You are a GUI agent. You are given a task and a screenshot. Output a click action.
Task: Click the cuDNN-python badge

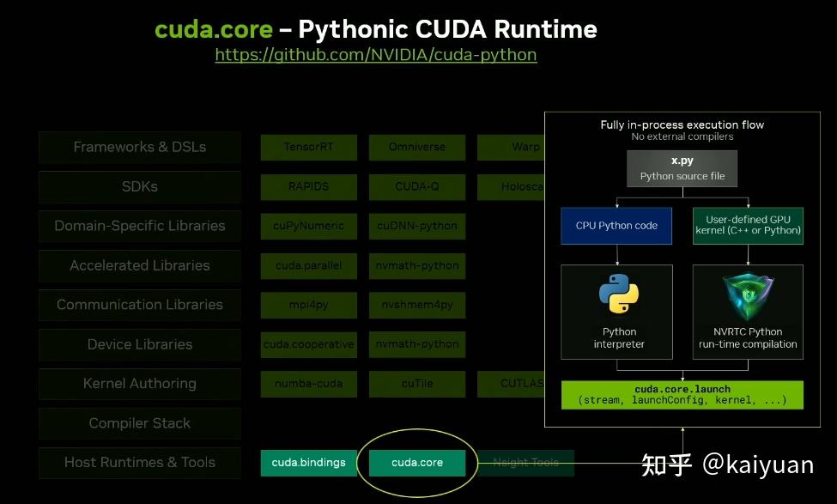(417, 226)
